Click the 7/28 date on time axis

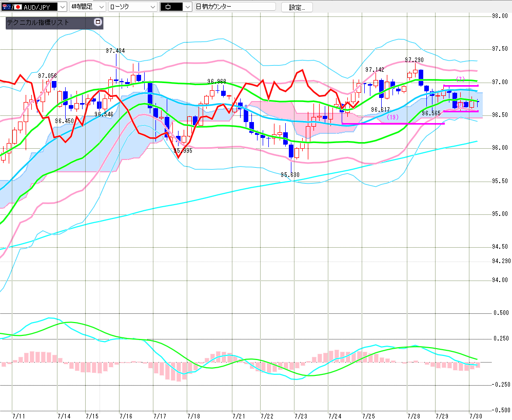[x=414, y=416]
